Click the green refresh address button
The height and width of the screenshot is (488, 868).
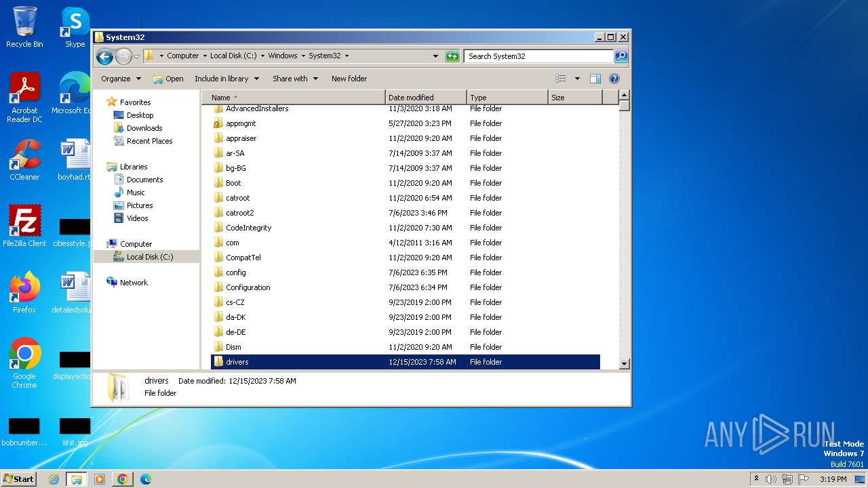tap(452, 56)
